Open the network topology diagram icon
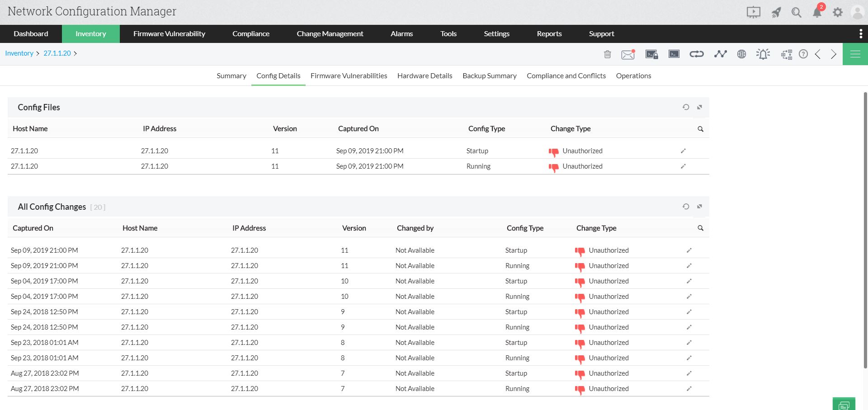This screenshot has width=868, height=410. (786, 54)
